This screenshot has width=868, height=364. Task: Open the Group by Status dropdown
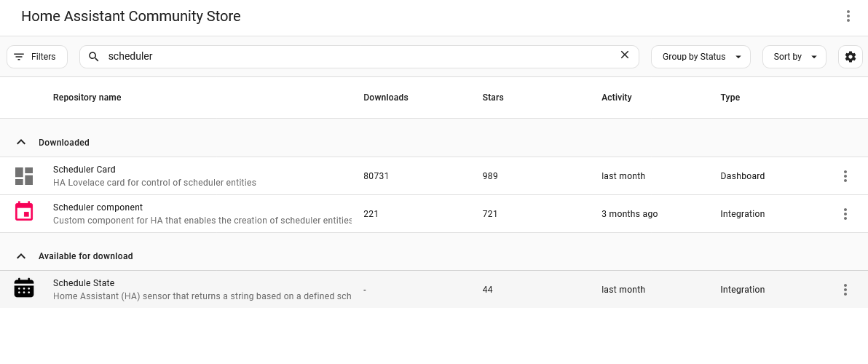pos(701,57)
